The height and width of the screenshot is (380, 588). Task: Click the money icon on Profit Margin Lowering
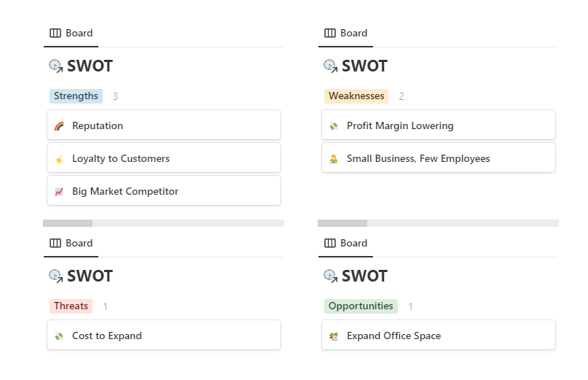coord(334,126)
